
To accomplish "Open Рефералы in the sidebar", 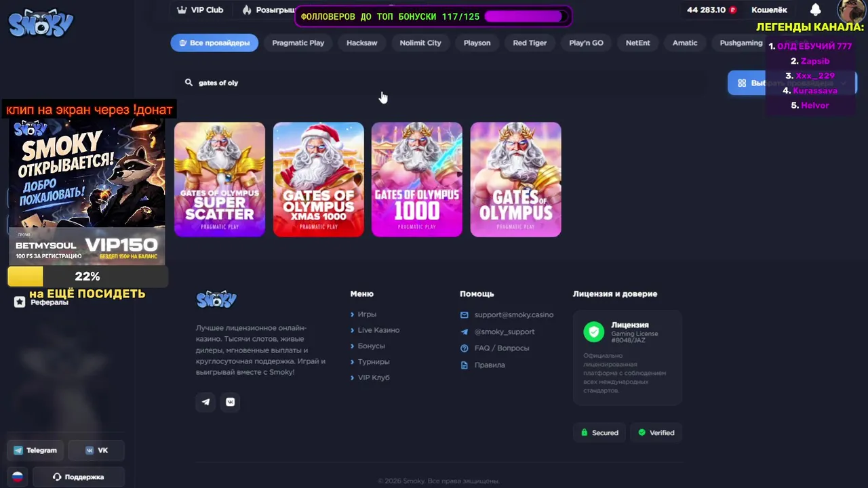I will point(49,302).
